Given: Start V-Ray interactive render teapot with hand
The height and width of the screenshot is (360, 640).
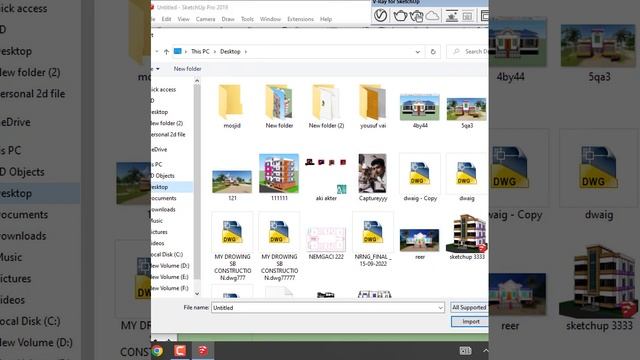Looking at the screenshot, I should [416, 16].
